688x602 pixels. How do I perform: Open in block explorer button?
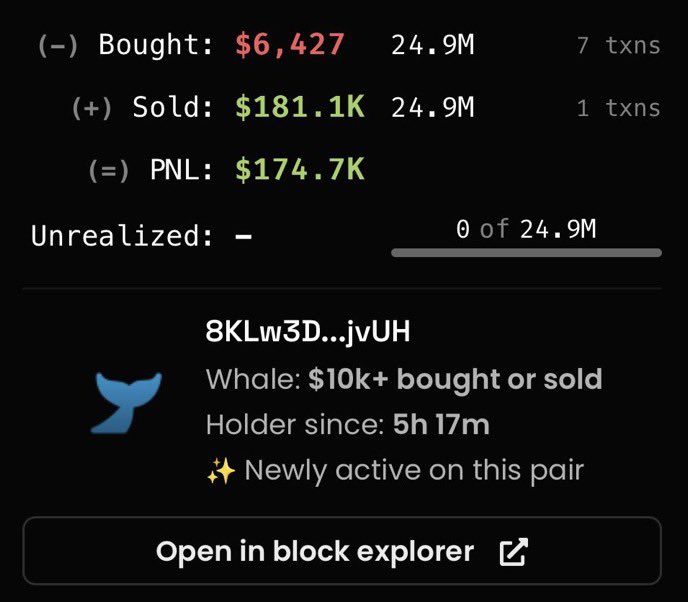coord(342,551)
